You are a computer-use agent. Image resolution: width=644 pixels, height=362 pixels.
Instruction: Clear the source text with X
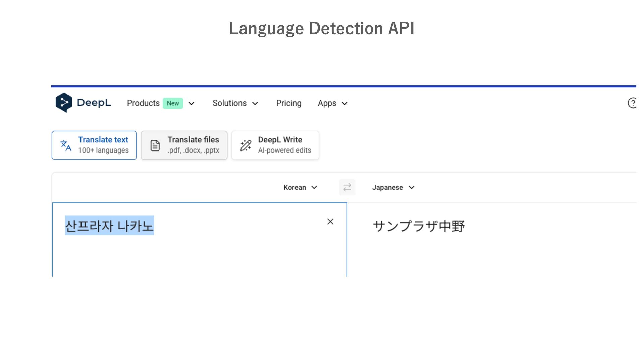[330, 222]
